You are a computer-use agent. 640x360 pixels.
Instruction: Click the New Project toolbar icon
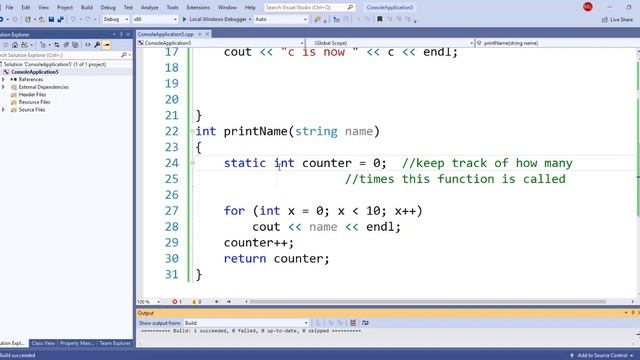(x=28, y=19)
